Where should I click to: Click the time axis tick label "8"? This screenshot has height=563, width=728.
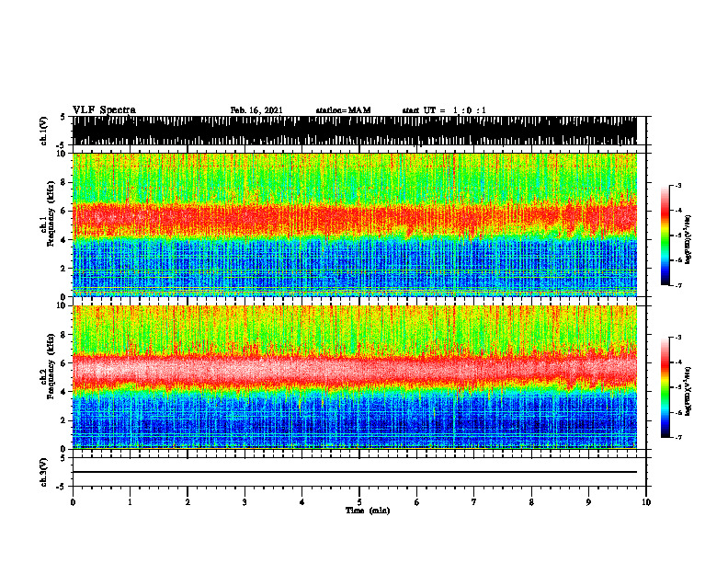coord(531,502)
